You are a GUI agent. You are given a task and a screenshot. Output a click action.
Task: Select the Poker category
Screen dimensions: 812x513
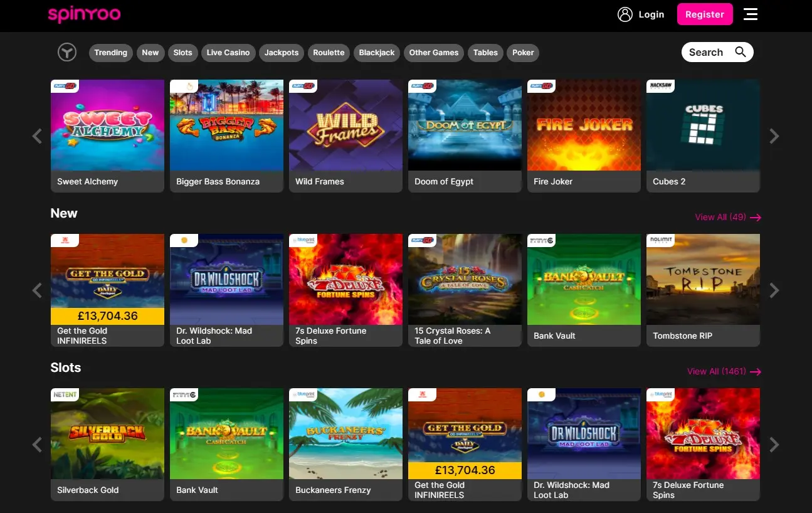(x=523, y=53)
